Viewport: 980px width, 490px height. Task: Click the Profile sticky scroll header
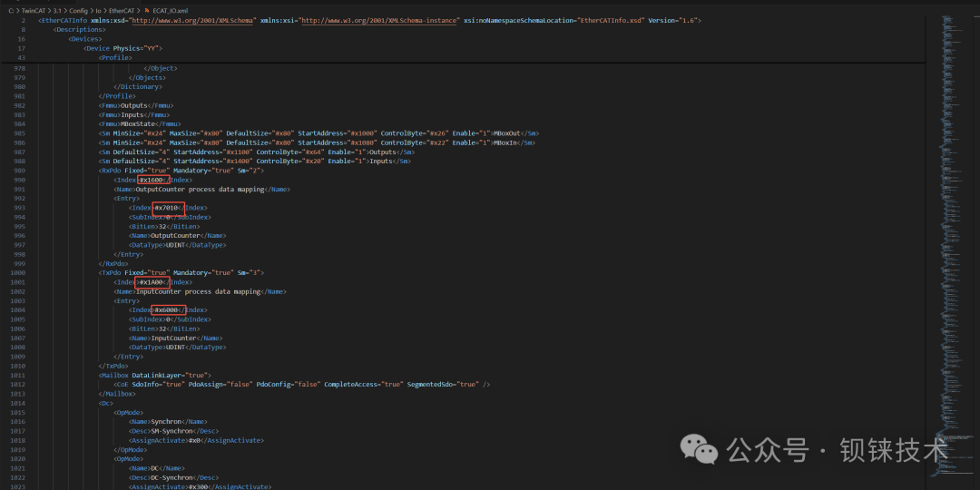(x=115, y=57)
